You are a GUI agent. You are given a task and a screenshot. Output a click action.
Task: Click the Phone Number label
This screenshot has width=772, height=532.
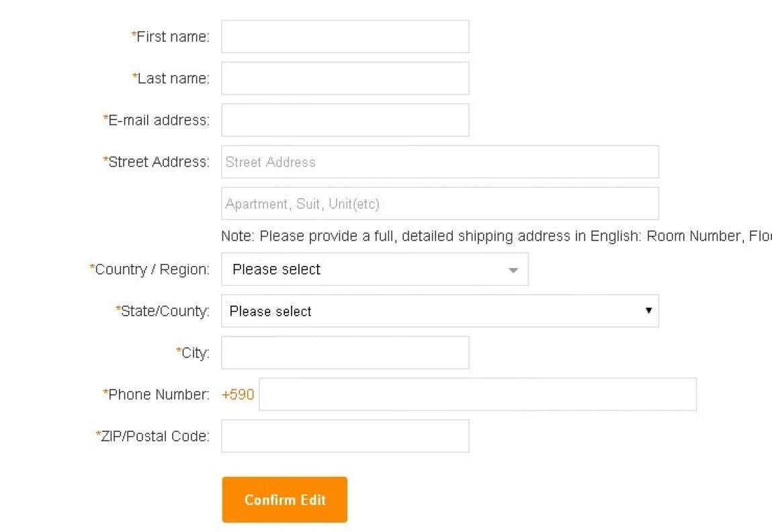pyautogui.click(x=156, y=394)
